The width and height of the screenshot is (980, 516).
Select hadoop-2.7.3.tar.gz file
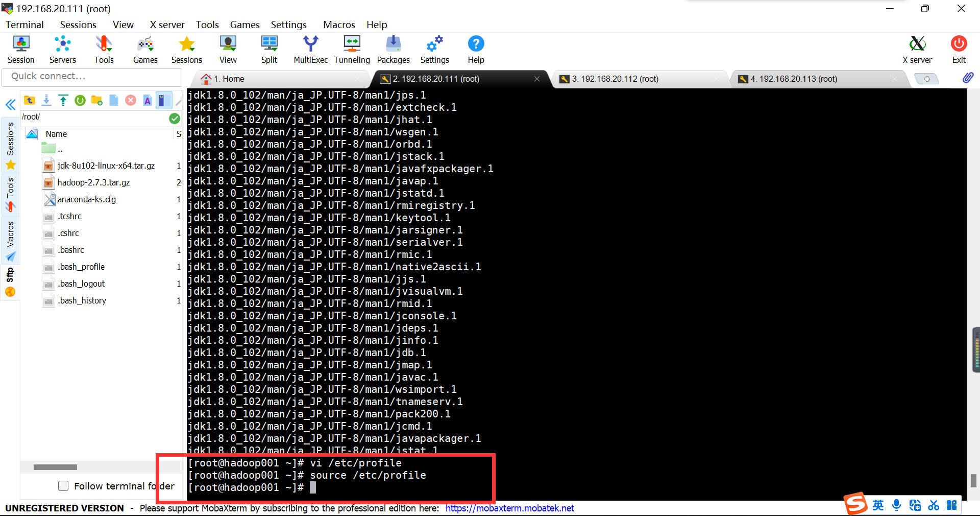tap(94, 182)
